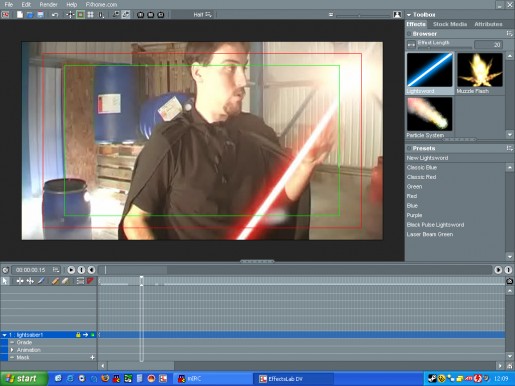Image resolution: width=515 pixels, height=386 pixels.
Task: Click the playhead marker on timeline ruler
Action: click(141, 281)
